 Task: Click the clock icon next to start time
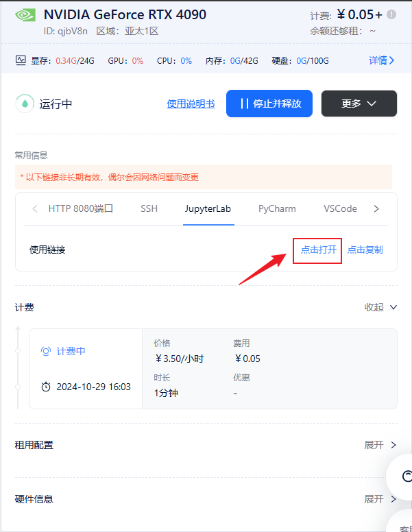46,387
